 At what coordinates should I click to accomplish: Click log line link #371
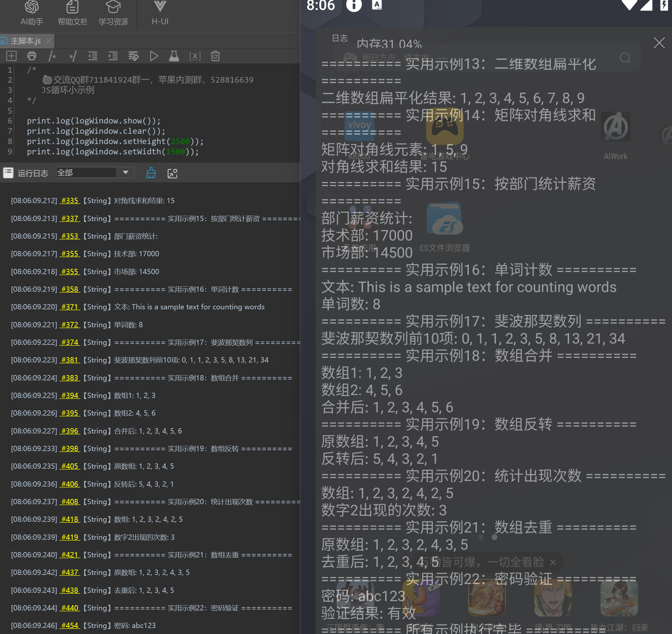70,307
